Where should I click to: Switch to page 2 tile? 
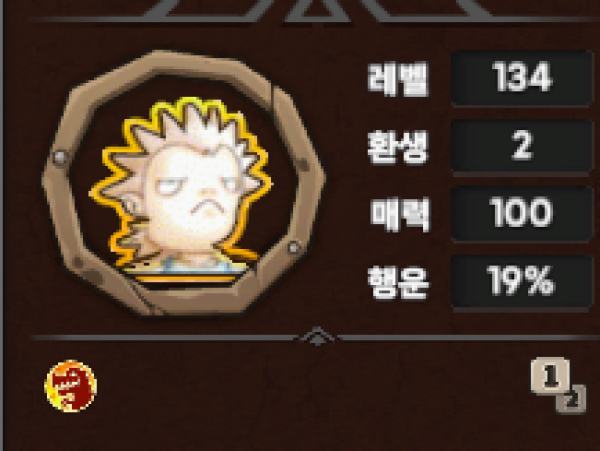pos(572,401)
